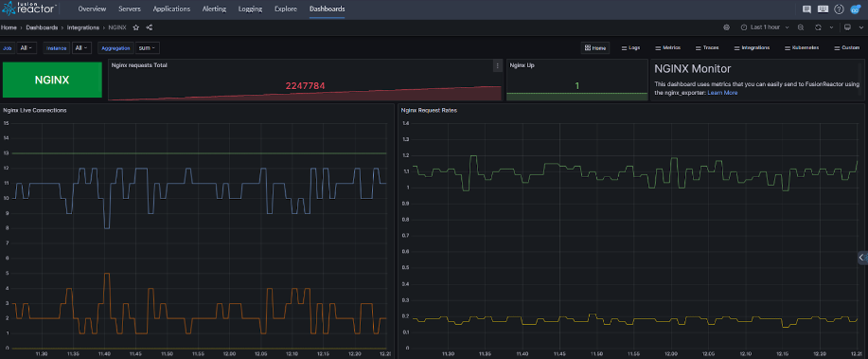Click the Home dashboard link button
Viewport: 868px width, 359px height.
tap(595, 48)
